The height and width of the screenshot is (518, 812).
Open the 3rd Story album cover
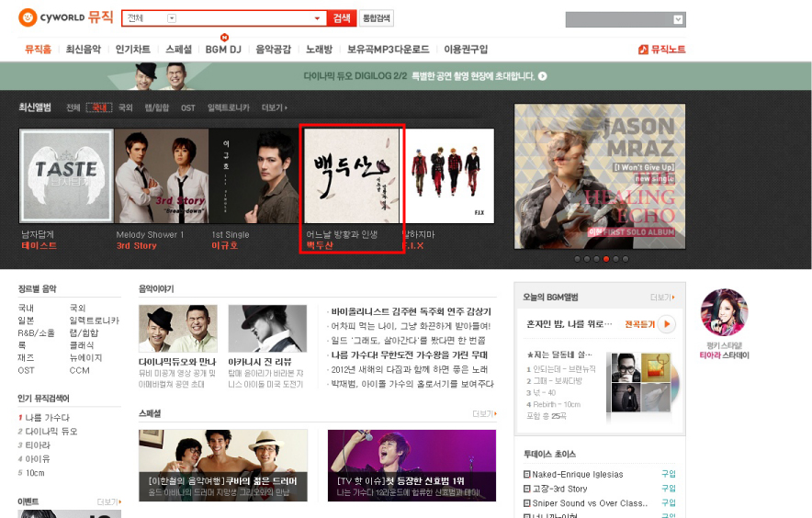click(162, 176)
